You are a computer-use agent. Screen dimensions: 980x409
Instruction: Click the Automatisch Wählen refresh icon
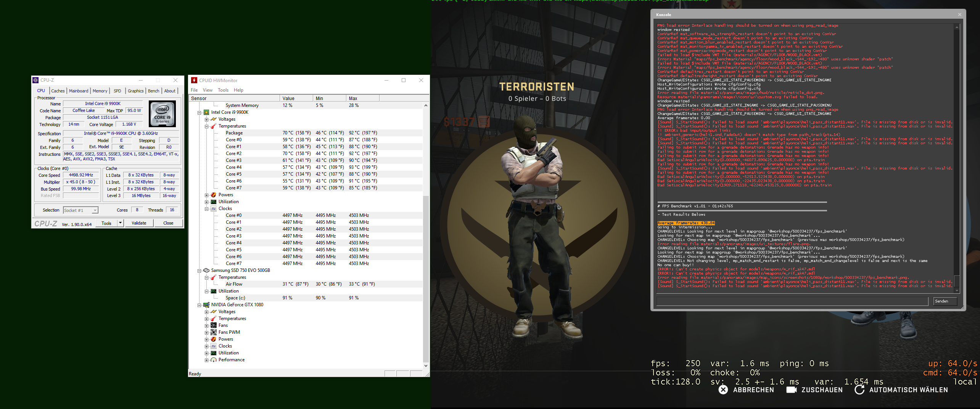[x=859, y=390]
